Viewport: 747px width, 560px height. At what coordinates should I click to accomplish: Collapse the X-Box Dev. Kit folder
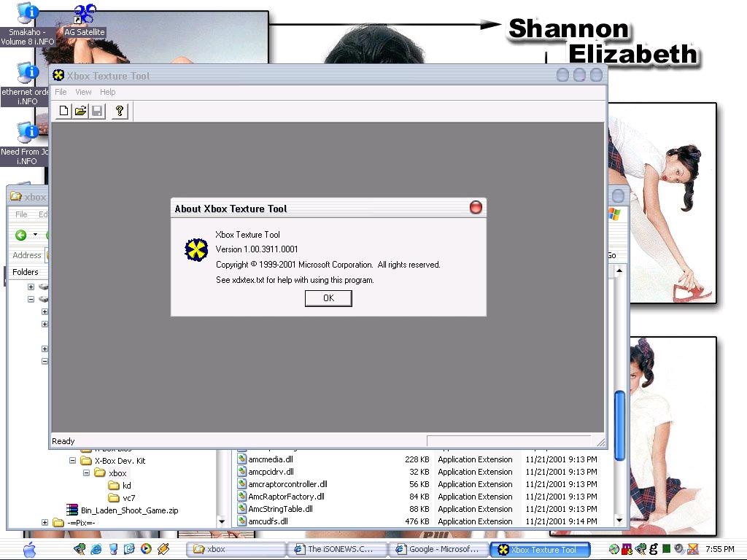pyautogui.click(x=72, y=461)
